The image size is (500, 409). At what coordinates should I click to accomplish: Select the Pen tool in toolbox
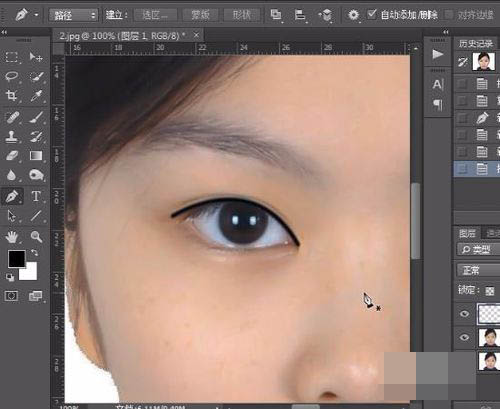pos(12,196)
